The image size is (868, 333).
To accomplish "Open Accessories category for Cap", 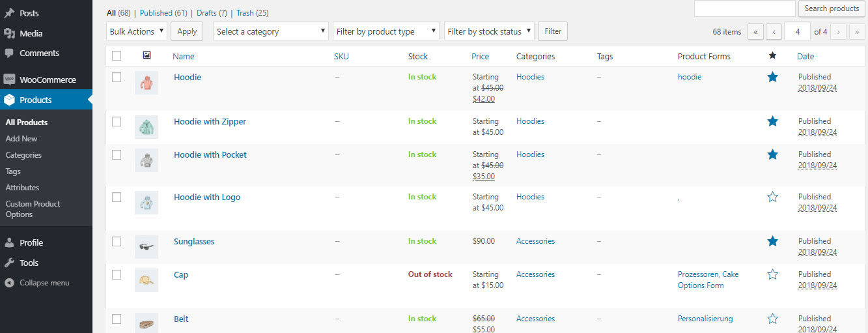I will 535,274.
